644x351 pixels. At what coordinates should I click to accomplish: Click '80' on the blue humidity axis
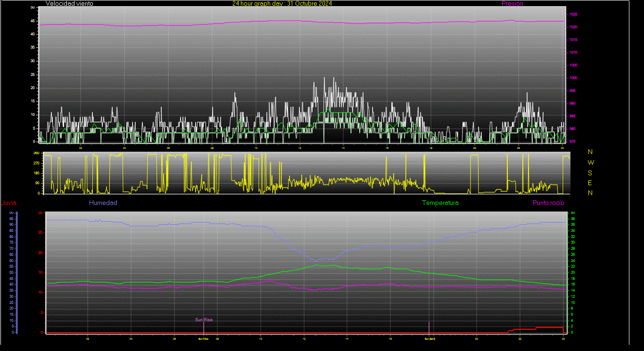pos(11,237)
